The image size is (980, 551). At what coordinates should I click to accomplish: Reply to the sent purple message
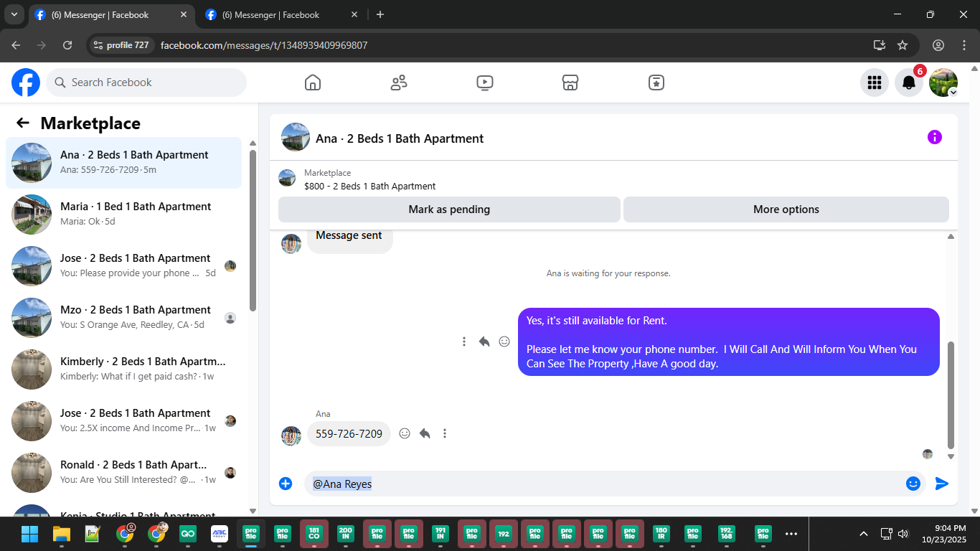click(484, 342)
